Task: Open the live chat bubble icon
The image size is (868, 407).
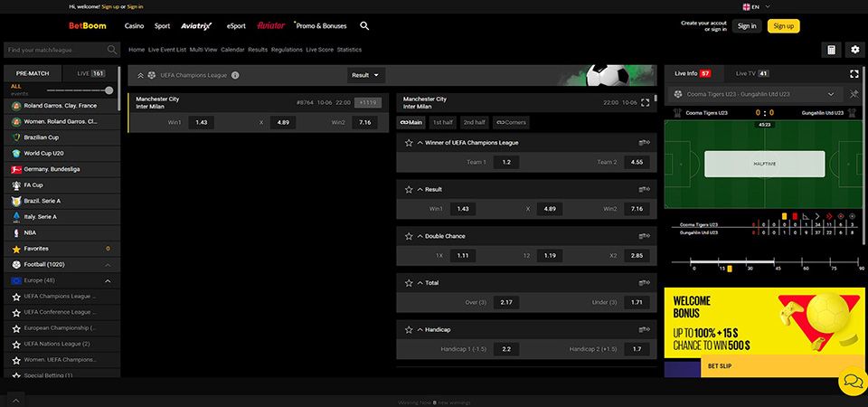Action: pyautogui.click(x=853, y=381)
